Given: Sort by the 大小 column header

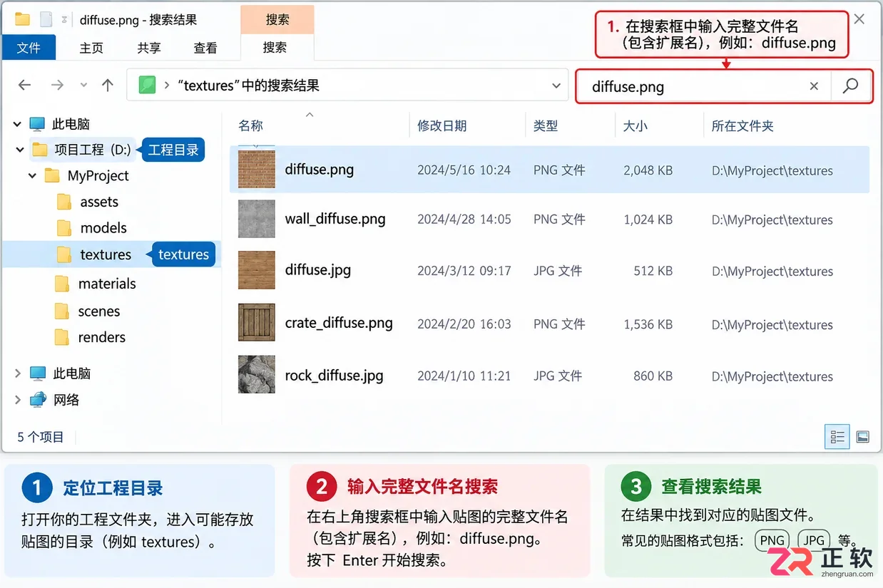Looking at the screenshot, I should click(x=635, y=125).
